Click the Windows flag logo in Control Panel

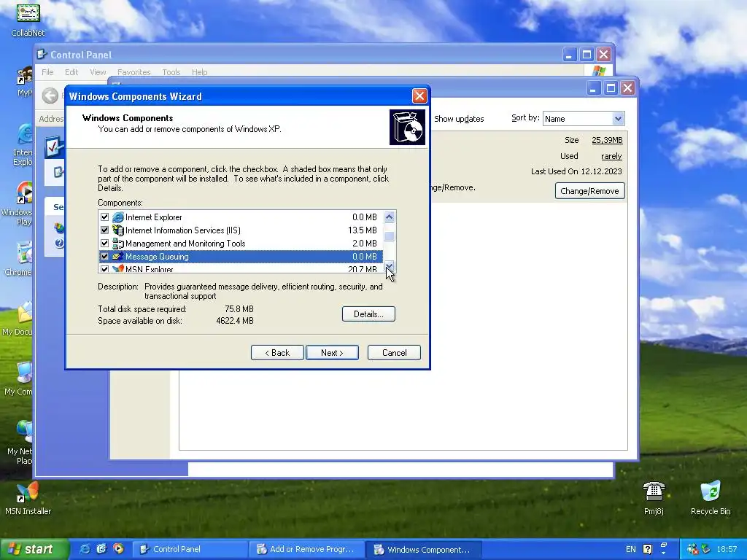(599, 71)
